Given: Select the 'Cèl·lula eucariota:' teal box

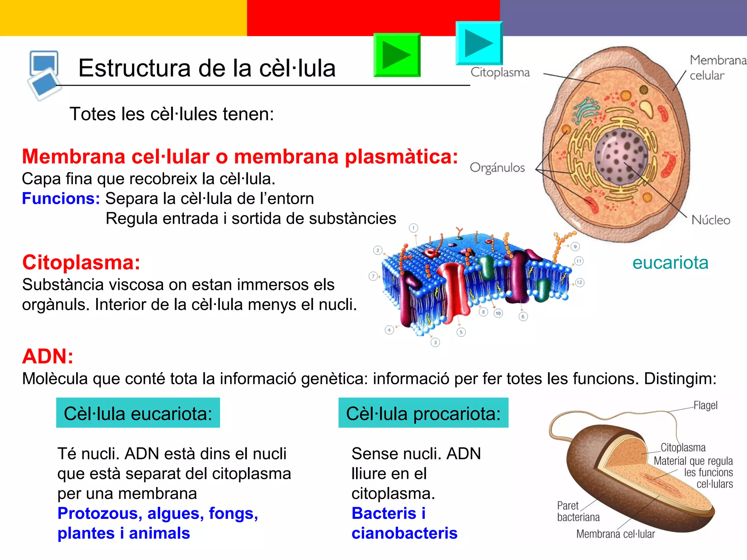Looking at the screenshot, I should click(138, 413).
